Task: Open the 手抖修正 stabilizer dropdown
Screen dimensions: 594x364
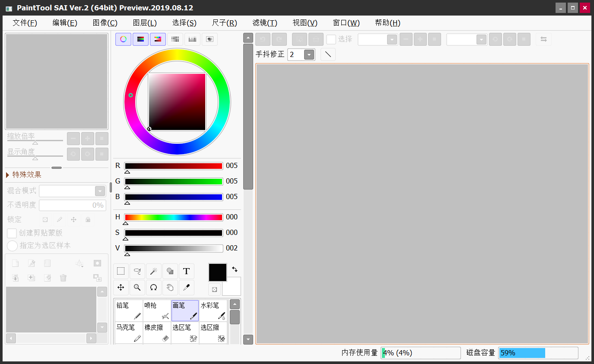Action: (x=309, y=55)
